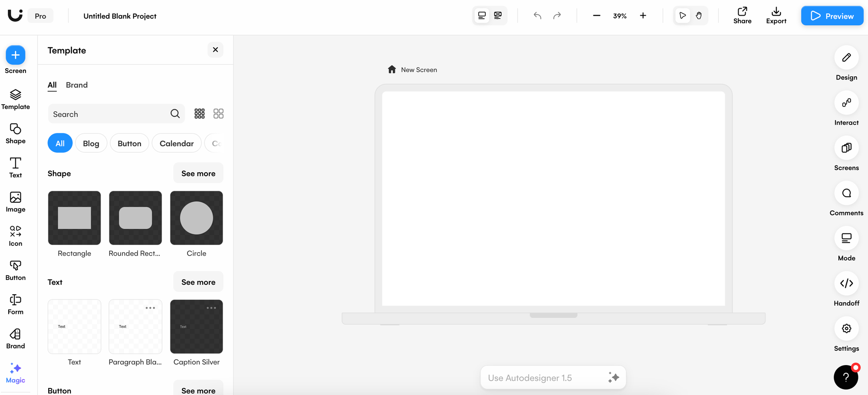Screen dimensions: 868x395
Task: Switch to large grid view
Action: (218, 114)
